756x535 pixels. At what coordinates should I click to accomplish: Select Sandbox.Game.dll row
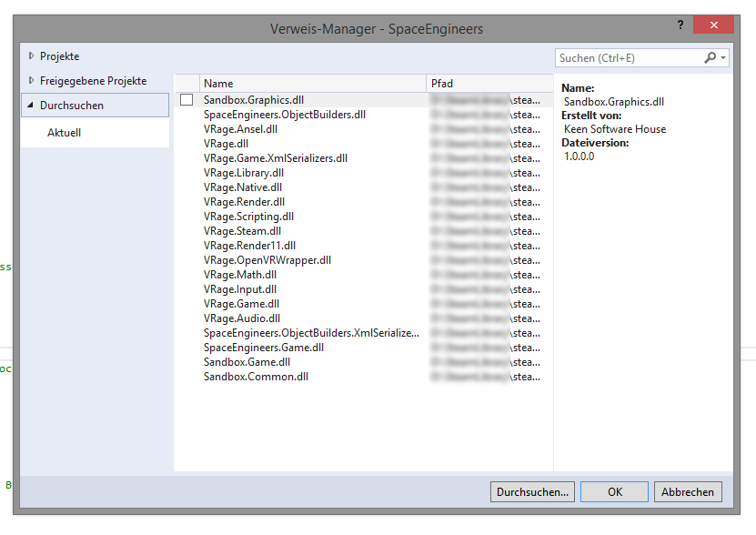(x=364, y=362)
